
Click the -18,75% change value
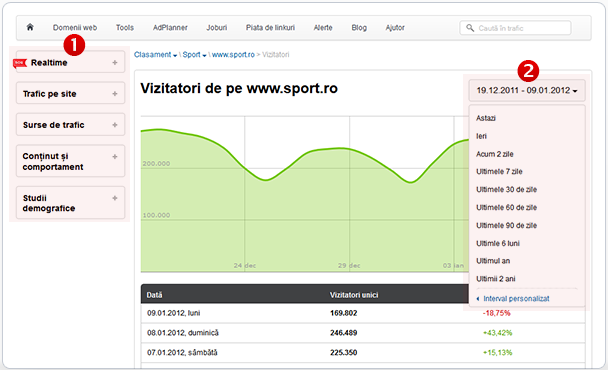tap(496, 313)
